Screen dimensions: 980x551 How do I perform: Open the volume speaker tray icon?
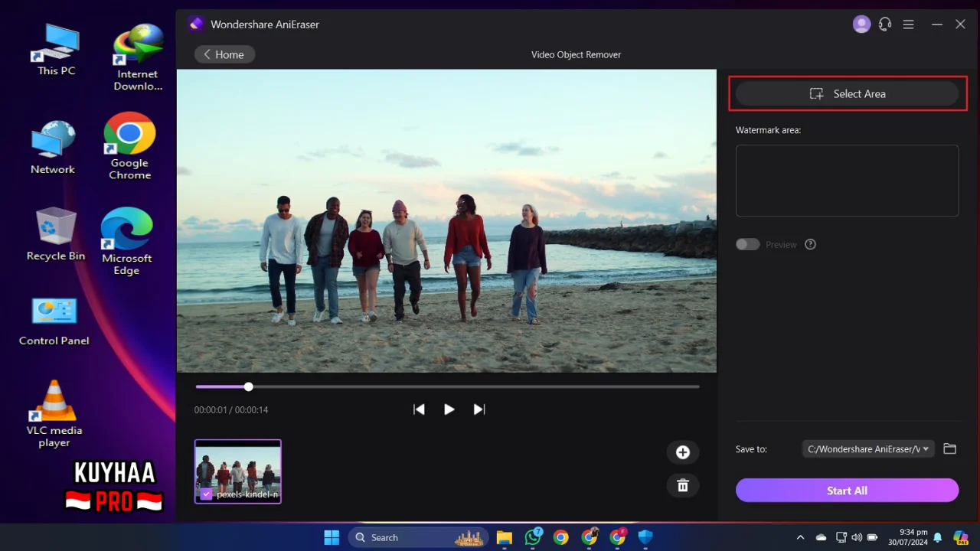coord(857,537)
